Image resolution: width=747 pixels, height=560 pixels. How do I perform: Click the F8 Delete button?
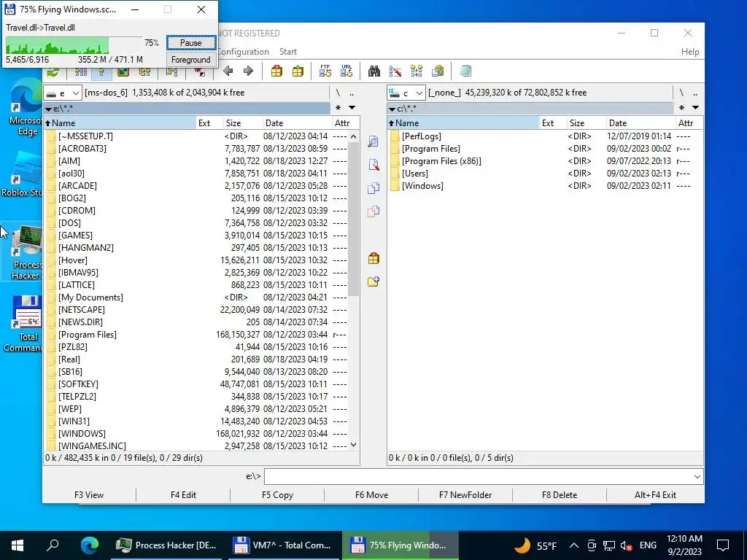click(560, 495)
